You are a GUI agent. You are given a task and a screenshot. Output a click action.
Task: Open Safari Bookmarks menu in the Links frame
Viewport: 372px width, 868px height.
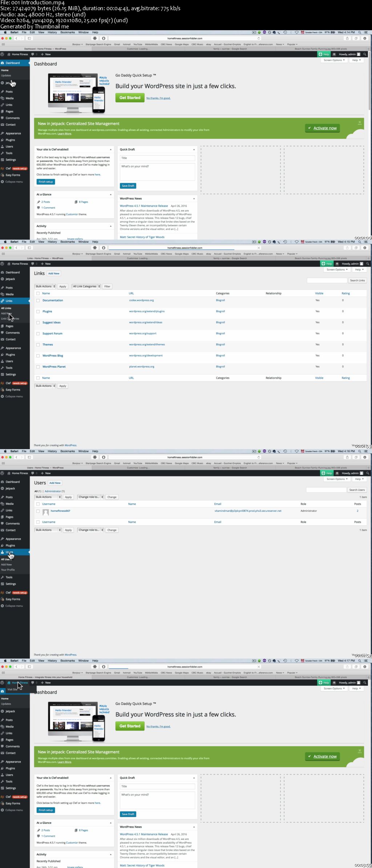pos(68,242)
